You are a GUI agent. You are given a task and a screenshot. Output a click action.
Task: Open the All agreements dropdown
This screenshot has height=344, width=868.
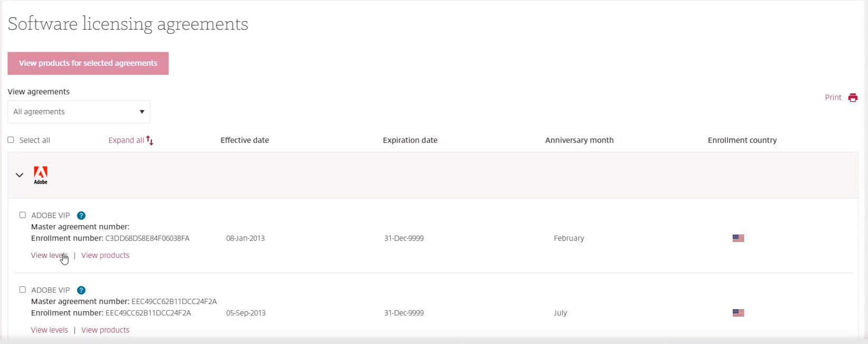tap(79, 112)
